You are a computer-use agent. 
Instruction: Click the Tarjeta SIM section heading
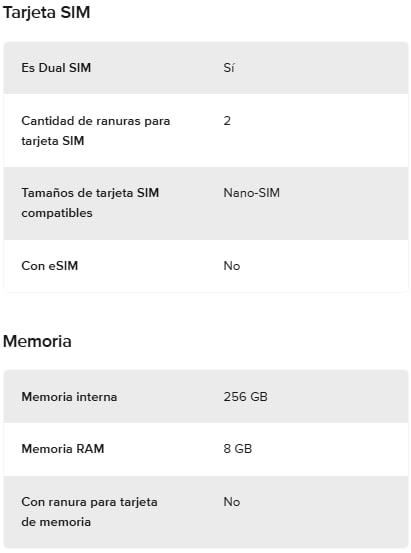click(x=46, y=13)
